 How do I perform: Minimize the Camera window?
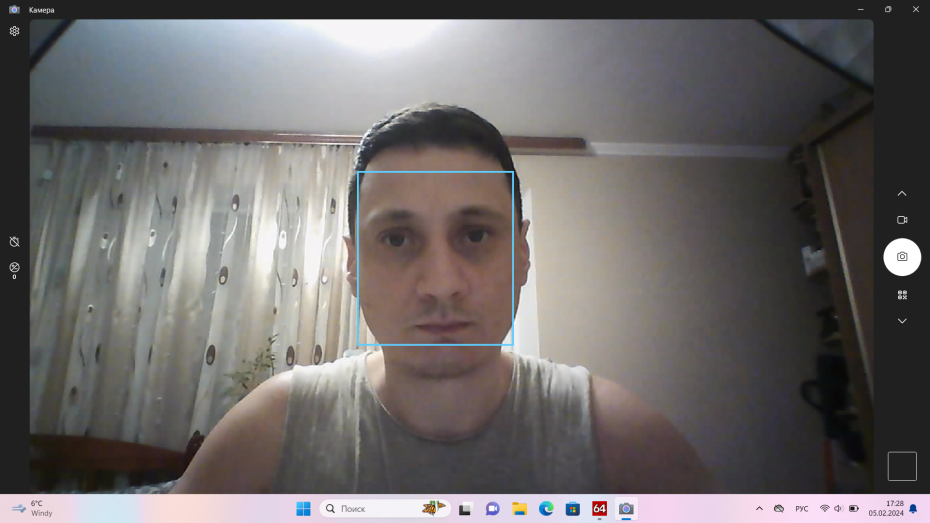click(861, 9)
